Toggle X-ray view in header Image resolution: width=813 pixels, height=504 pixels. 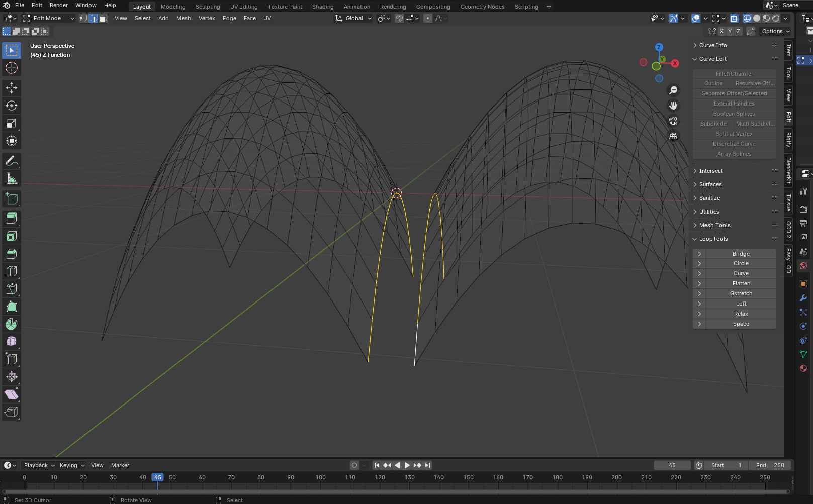point(734,18)
